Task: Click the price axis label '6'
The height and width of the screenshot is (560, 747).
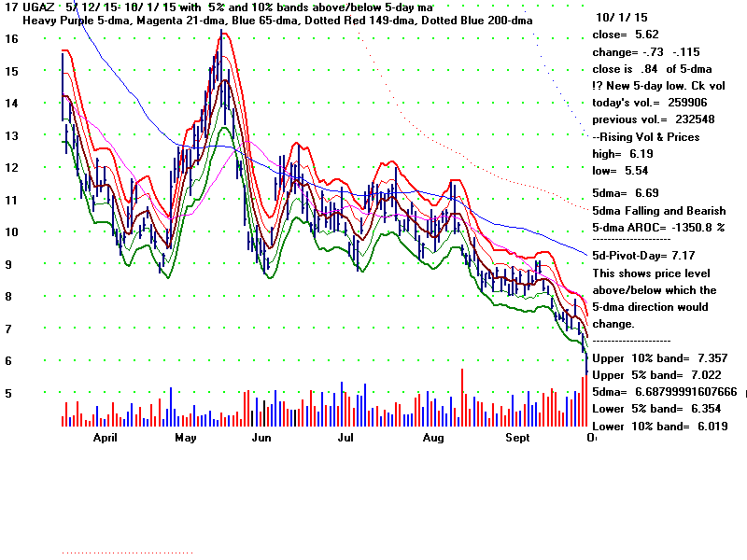Action: [x=8, y=361]
